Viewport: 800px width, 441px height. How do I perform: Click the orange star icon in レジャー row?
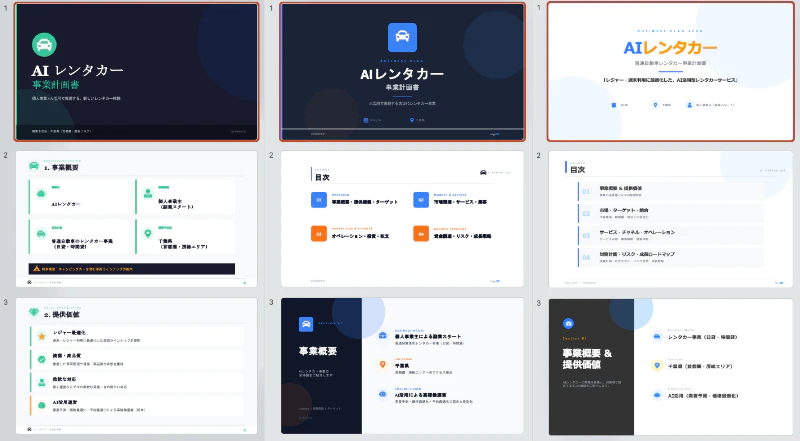42,336
